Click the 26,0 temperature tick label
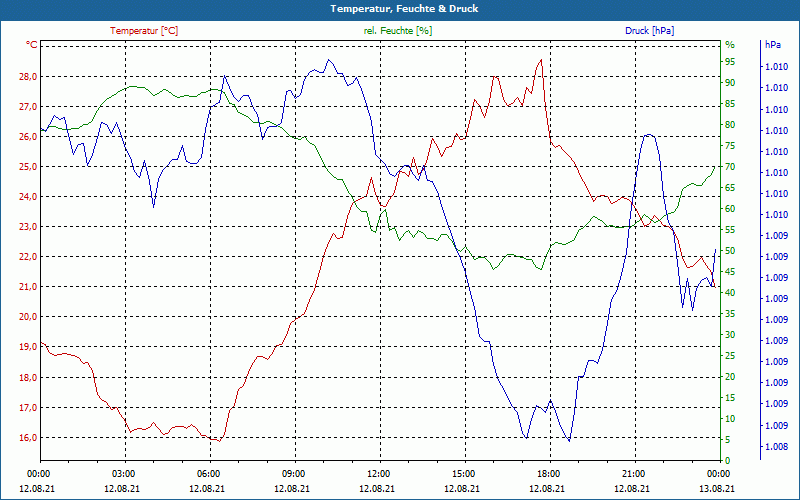The height and width of the screenshot is (500, 800). [28, 137]
